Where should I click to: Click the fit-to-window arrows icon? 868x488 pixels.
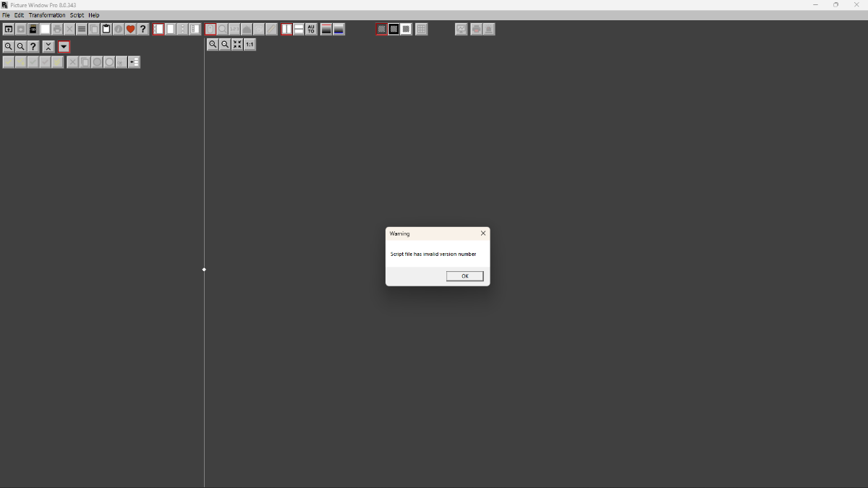coord(237,45)
